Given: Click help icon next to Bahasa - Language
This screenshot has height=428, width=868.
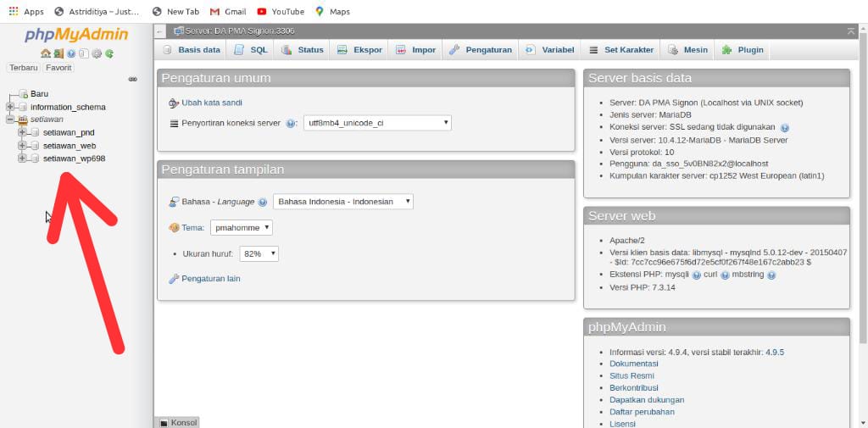Looking at the screenshot, I should (263, 202).
